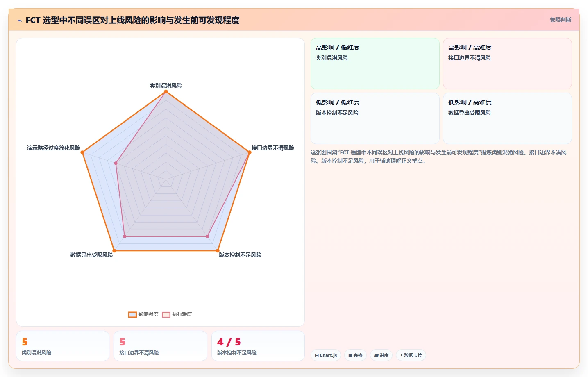Image resolution: width=588 pixels, height=377 pixels.
Task: Click the 版本控制不足风险 radar axis label
Action: tap(240, 255)
